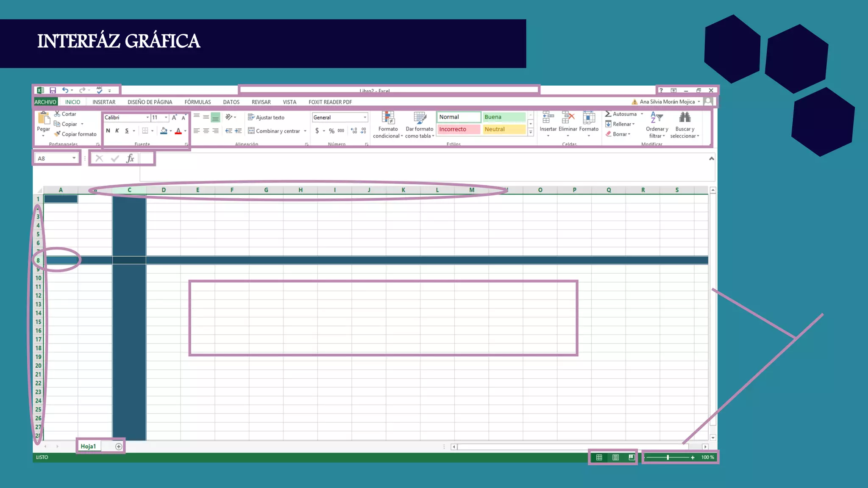
Task: Click Ordenar y filtrar icon
Action: click(657, 118)
